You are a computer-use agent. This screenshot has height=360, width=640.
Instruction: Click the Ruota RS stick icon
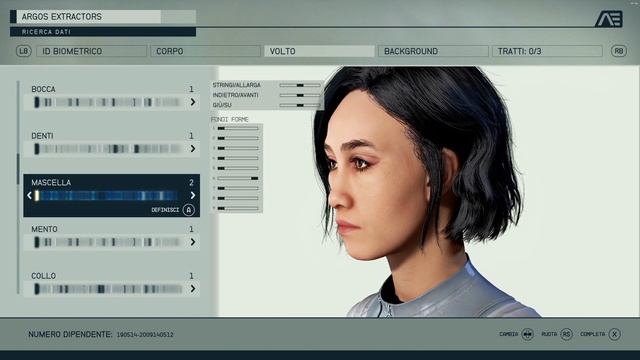click(566, 334)
